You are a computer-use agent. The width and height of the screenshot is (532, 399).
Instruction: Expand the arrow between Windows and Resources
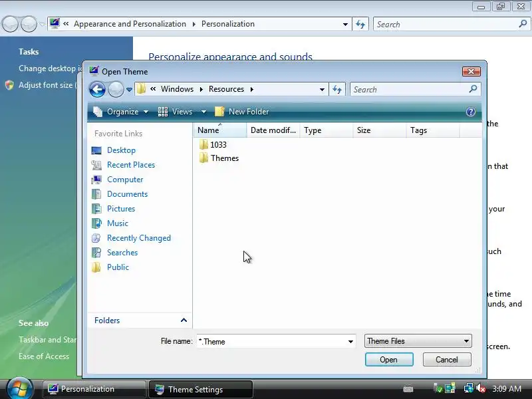(201, 90)
